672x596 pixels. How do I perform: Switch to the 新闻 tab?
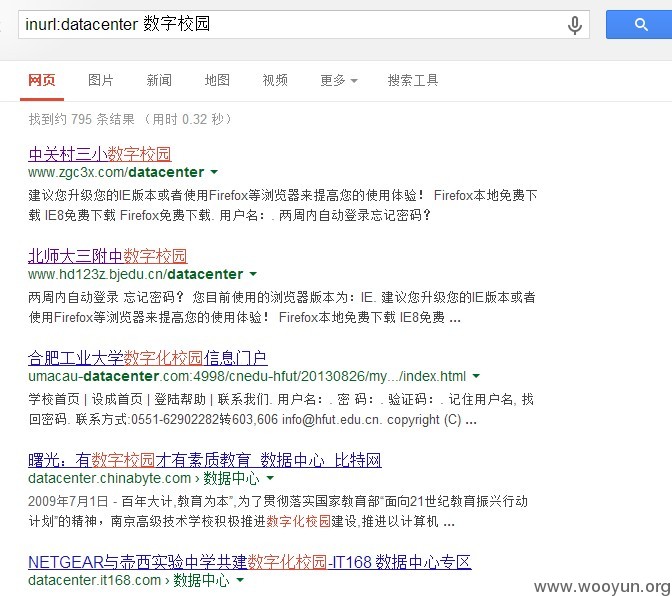click(x=159, y=80)
